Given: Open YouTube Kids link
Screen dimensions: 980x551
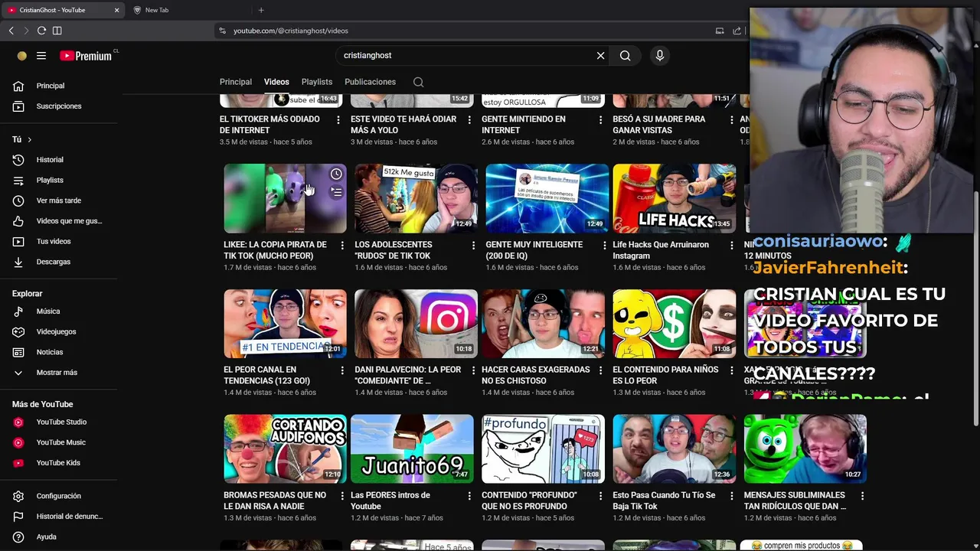Looking at the screenshot, I should click(59, 463).
